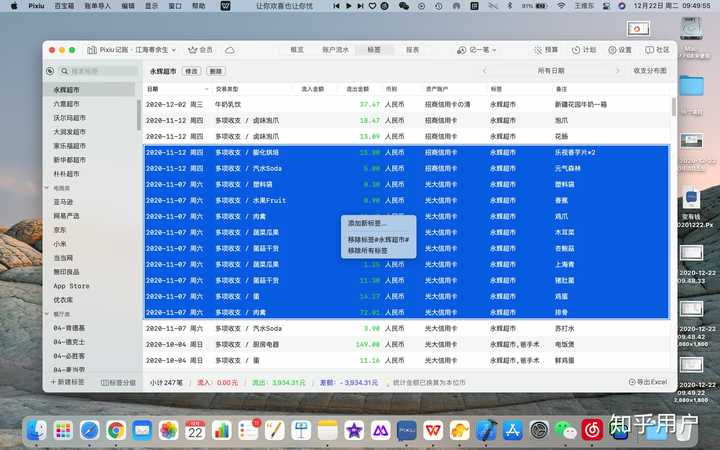
Task: Open WeChat in the dock
Action: click(565, 430)
